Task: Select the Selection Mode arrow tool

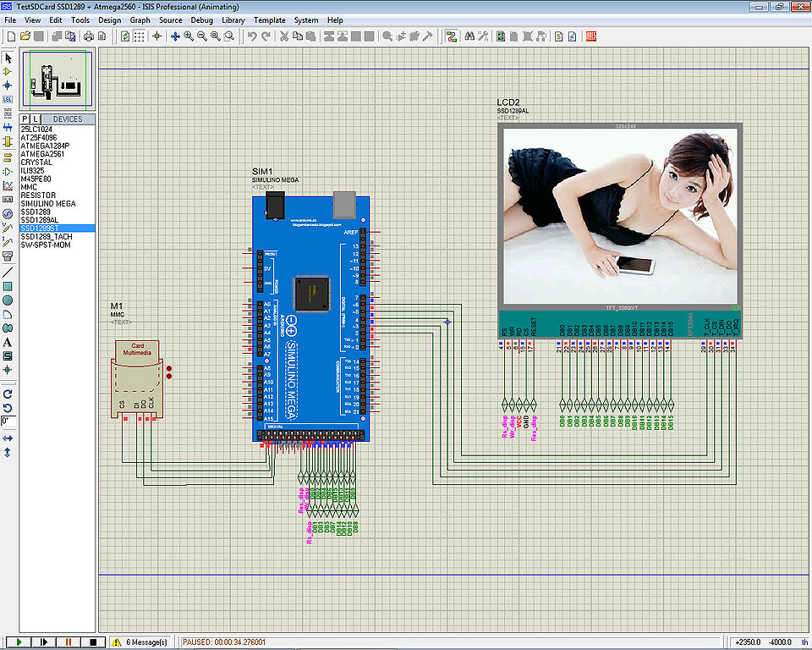Action: (x=8, y=58)
